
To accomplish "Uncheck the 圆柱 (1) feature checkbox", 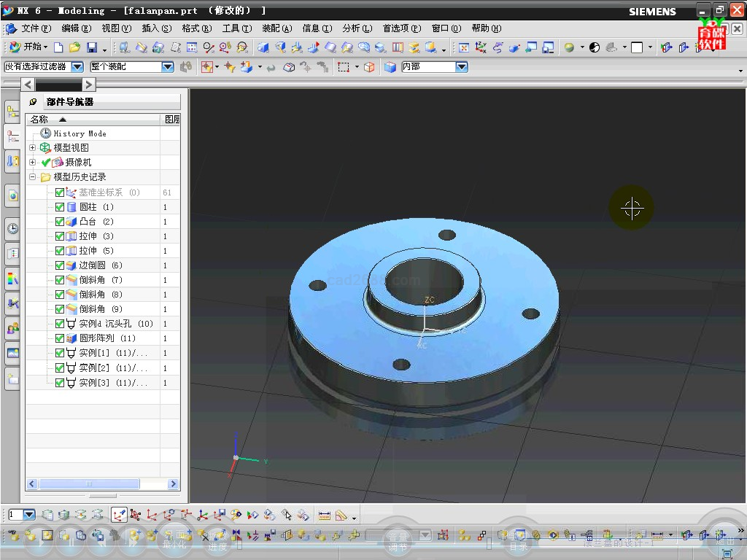I will [x=60, y=207].
